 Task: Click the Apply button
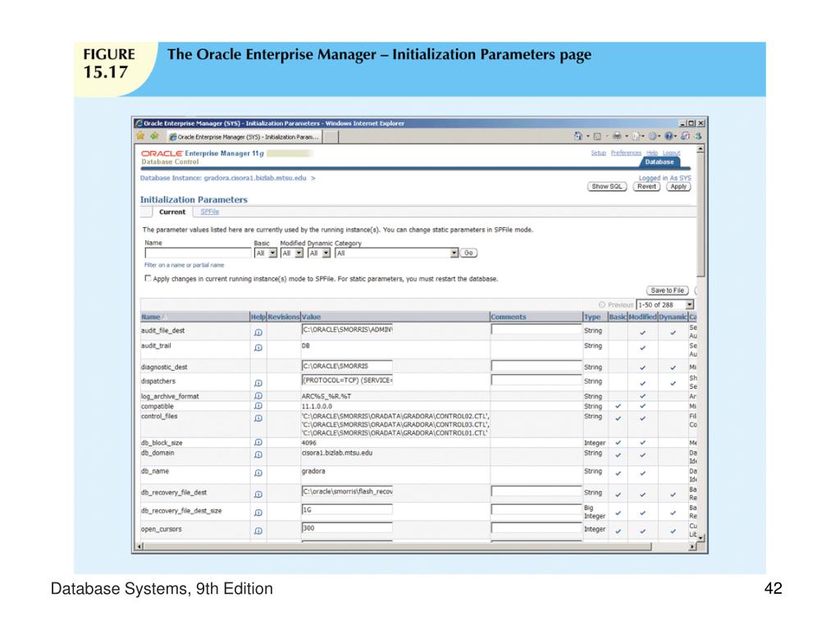coord(678,186)
